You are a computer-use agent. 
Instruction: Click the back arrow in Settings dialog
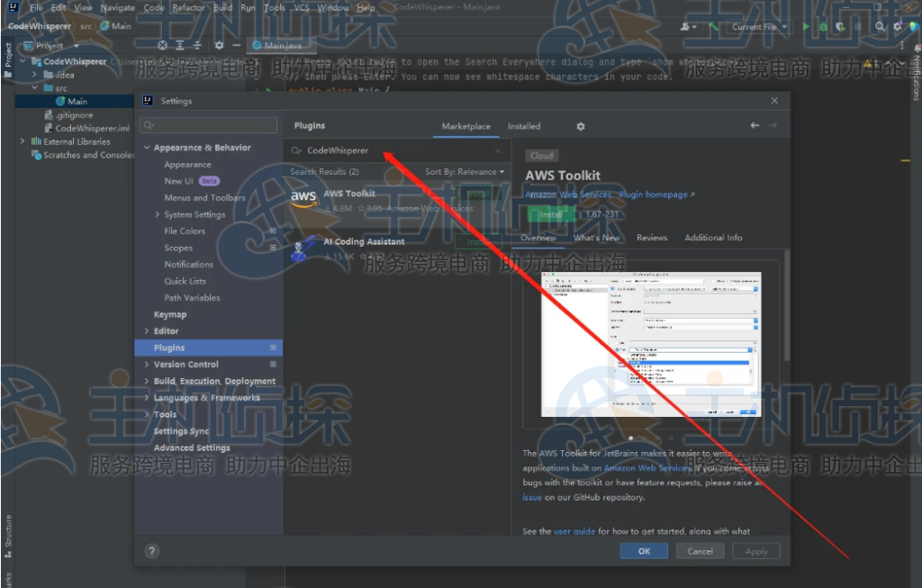pyautogui.click(x=755, y=125)
